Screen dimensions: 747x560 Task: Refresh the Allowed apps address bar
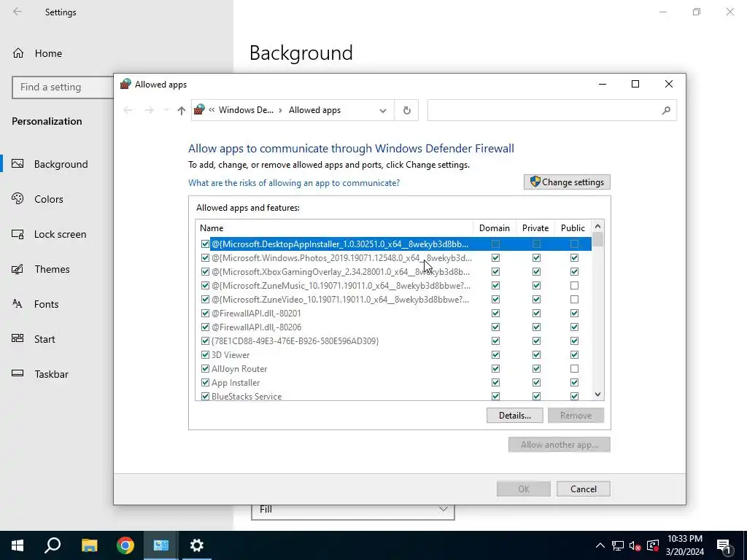pos(406,111)
